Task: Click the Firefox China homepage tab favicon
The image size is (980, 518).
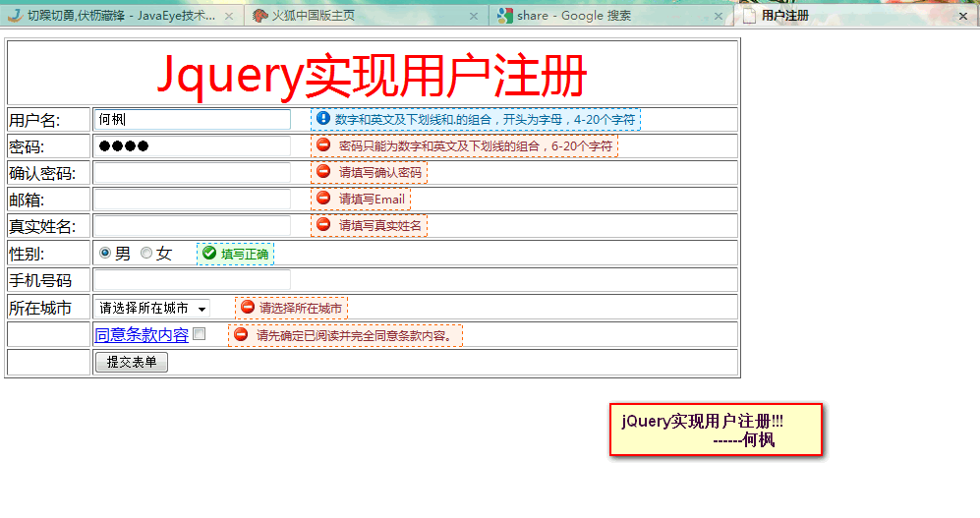Action: point(260,16)
